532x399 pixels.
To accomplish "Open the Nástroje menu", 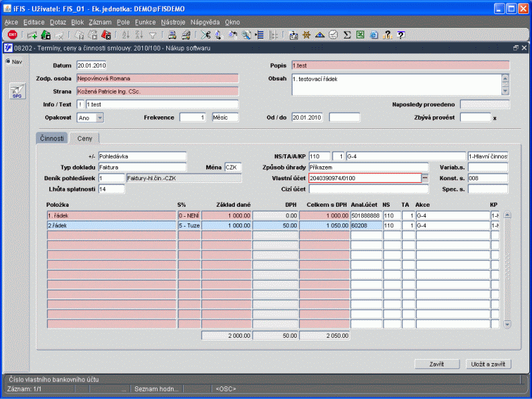I will [x=172, y=22].
